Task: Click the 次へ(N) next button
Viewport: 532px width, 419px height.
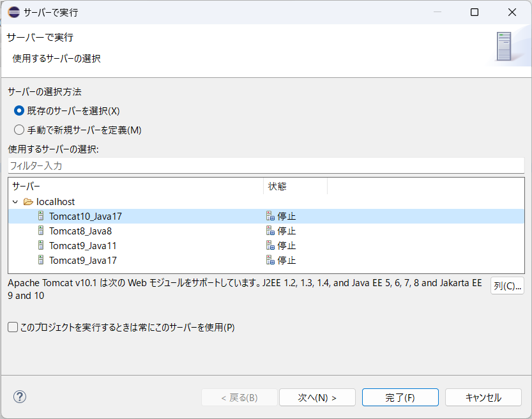Action: tap(317, 397)
